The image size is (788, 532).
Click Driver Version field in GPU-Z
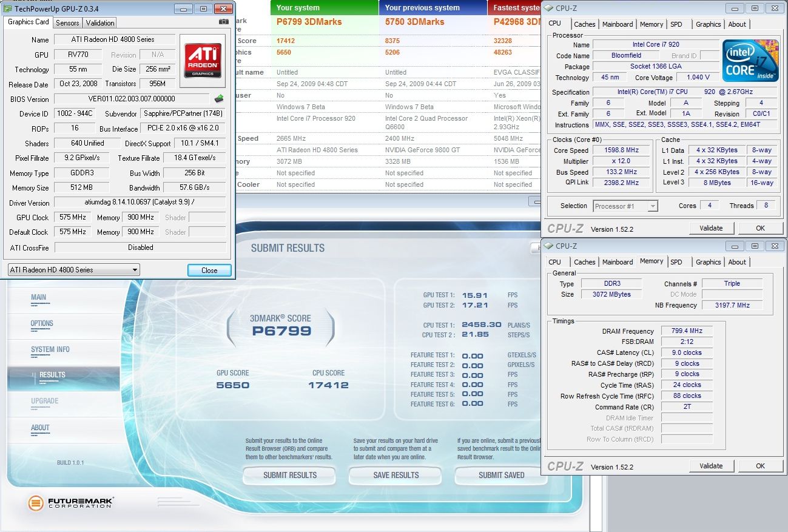click(140, 203)
